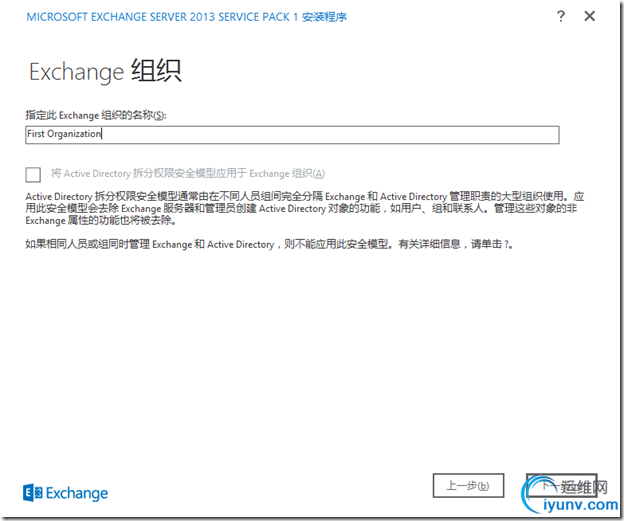
Task: Proceed with the 下一步 button
Action: pyautogui.click(x=562, y=485)
